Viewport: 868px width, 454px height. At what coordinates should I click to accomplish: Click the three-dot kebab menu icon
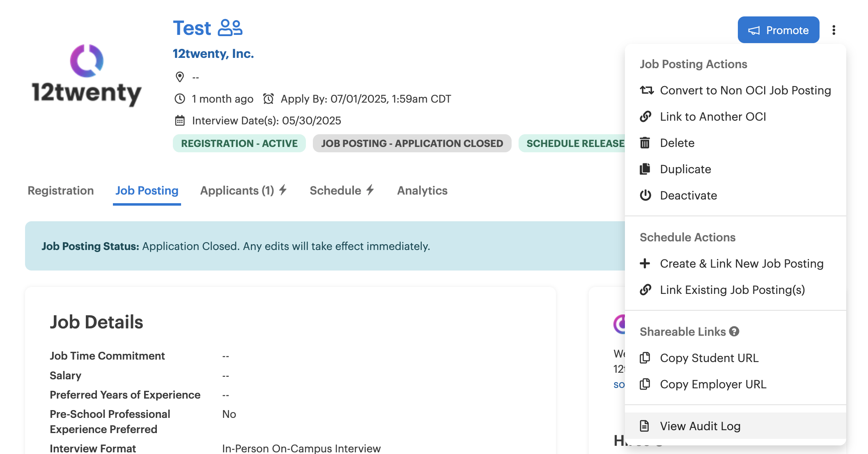(x=834, y=30)
